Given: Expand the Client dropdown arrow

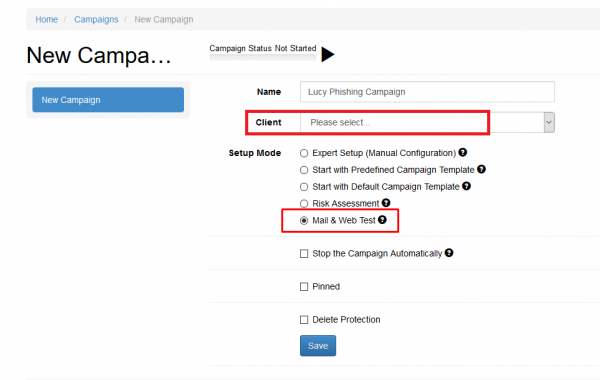Looking at the screenshot, I should tap(549, 122).
